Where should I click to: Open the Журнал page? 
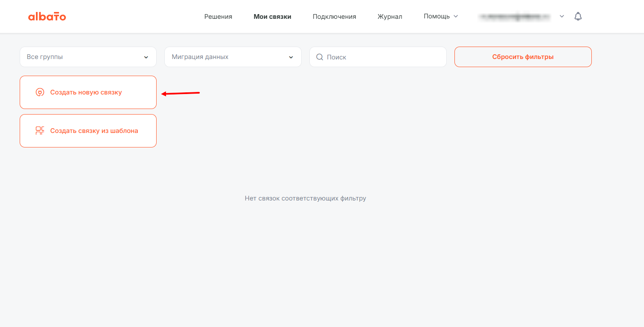(x=390, y=17)
